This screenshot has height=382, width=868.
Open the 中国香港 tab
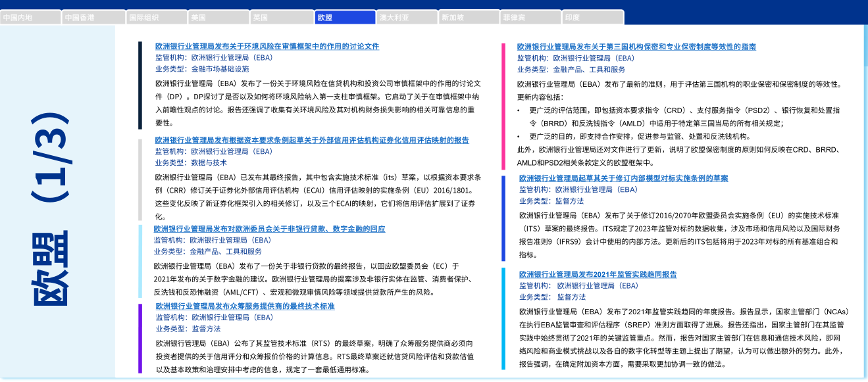coord(93,18)
